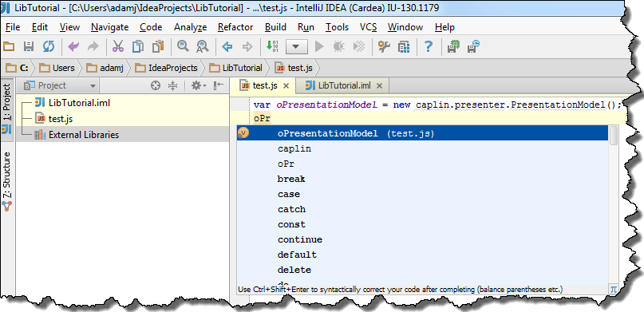
Task: Open the Edit menu
Action: point(40,27)
